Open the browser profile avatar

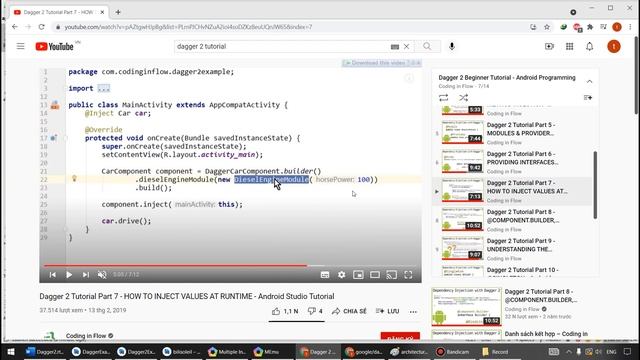(617, 27)
